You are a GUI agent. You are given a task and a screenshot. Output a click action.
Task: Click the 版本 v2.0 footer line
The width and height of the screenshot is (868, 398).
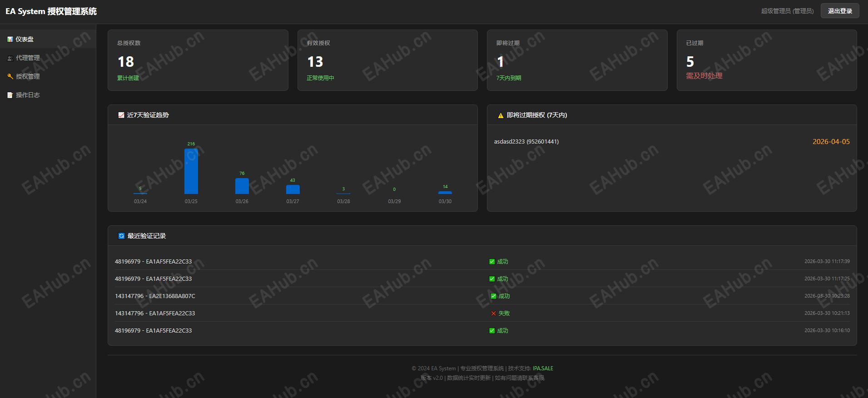482,378
